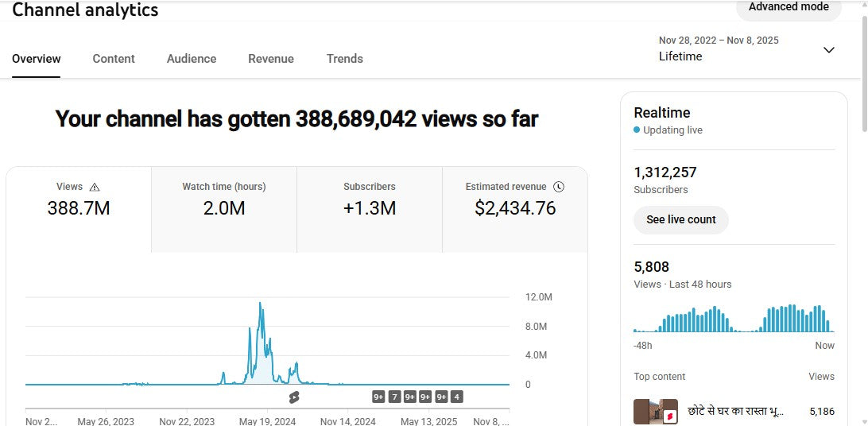Click the '7' video marker under the chart

[x=394, y=397]
